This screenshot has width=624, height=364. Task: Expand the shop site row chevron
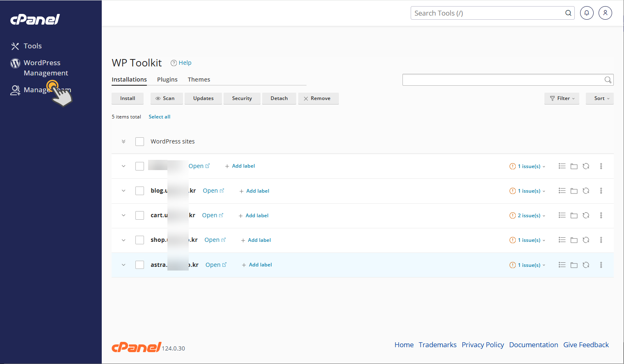coord(123,240)
